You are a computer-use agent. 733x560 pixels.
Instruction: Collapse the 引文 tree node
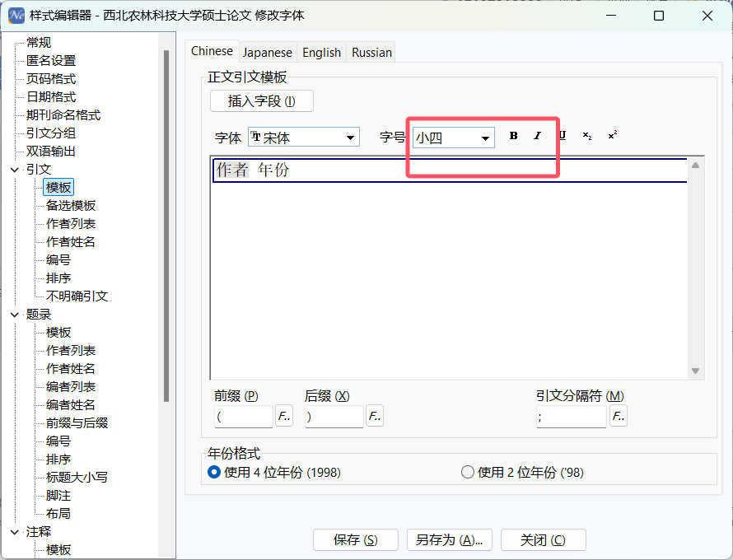pos(15,170)
